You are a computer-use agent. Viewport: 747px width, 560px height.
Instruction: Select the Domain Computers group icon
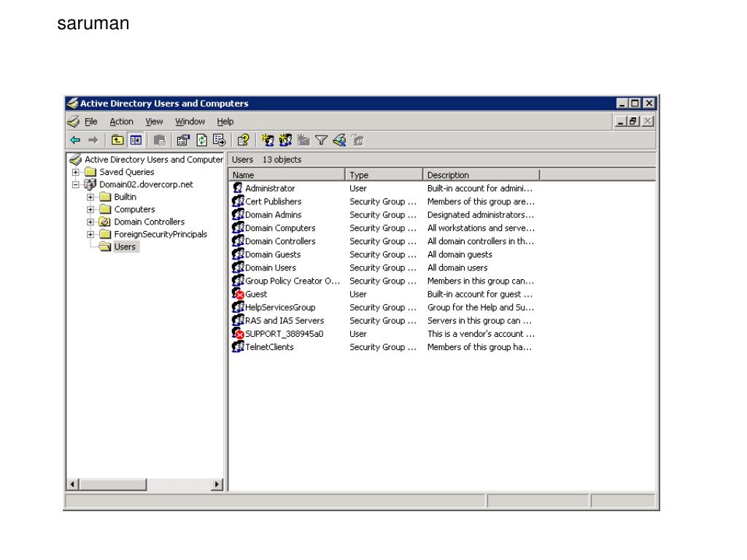(238, 228)
